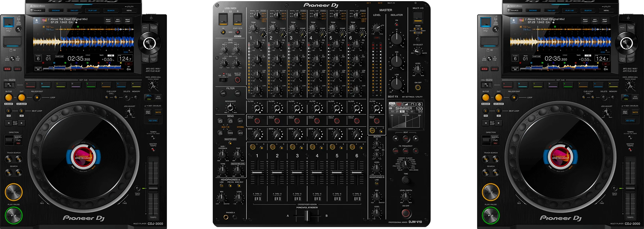
Task: Toggle QUANTIZE on the left deck
Action: click(17, 69)
